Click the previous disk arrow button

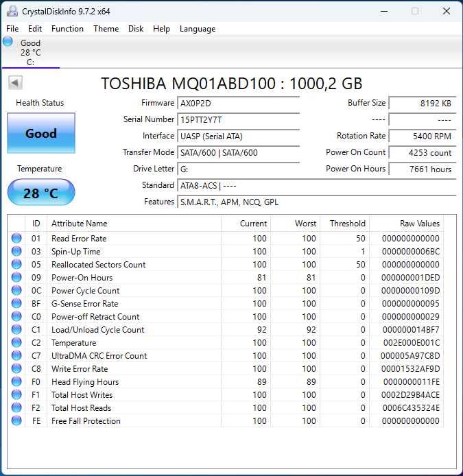tap(15, 82)
